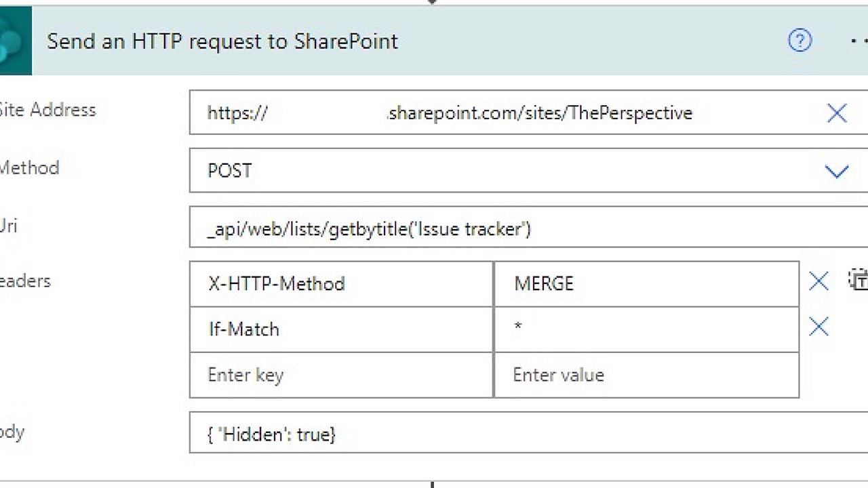Remove the If-Match header row
Screen dimensions: 868x488
(x=818, y=327)
